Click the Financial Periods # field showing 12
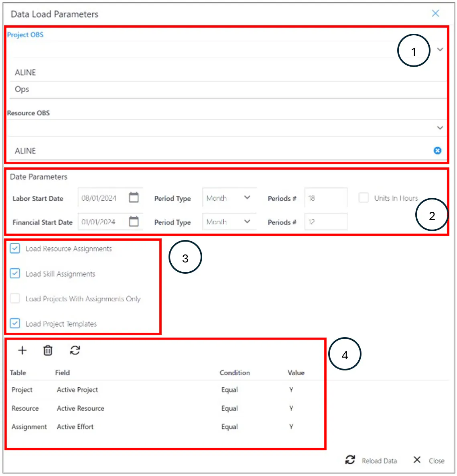Screen dimensions: 457x476 (326, 222)
